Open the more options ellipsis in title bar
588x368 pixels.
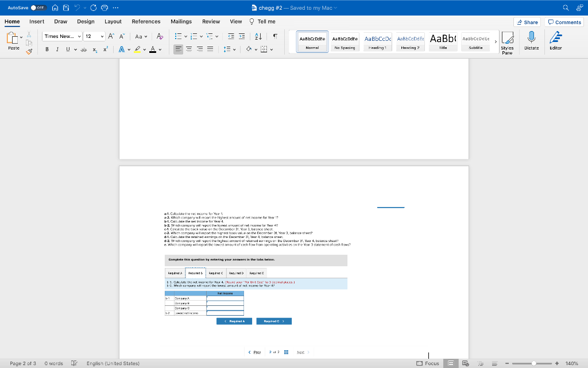[115, 7]
